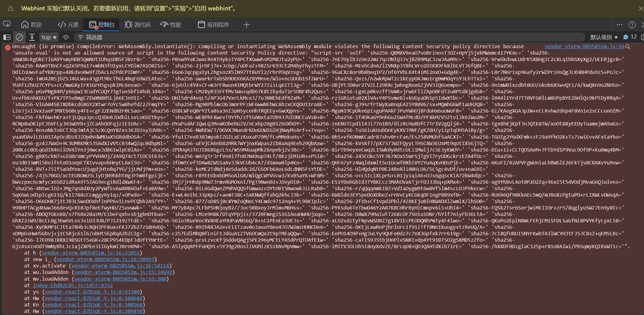Open the DevTools more options menu
This screenshot has width=644, height=315.
pos(620,24)
